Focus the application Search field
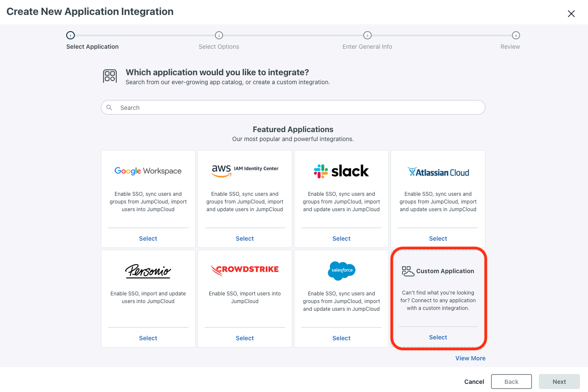Image resolution: width=588 pixels, height=392 pixels. [293, 107]
